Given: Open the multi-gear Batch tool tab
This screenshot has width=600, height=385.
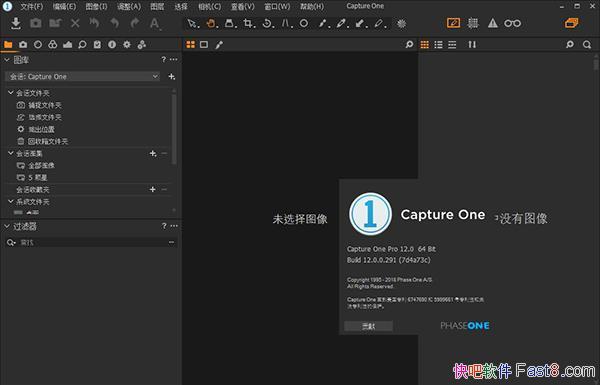Looking at the screenshot, I should [142, 45].
